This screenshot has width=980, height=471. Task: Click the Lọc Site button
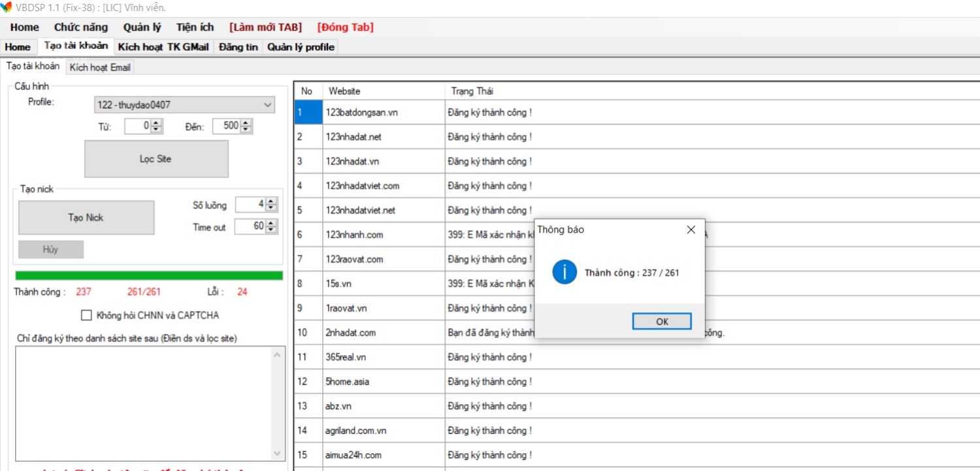[156, 159]
